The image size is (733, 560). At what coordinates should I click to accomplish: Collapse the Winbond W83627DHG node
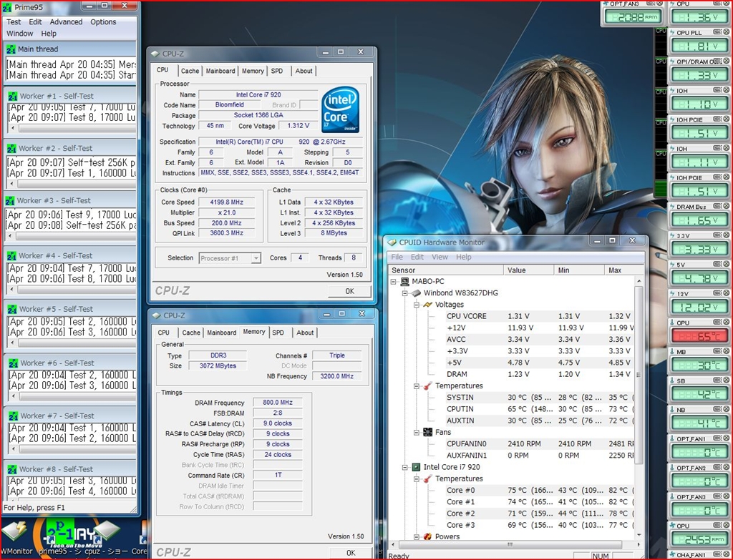(406, 293)
